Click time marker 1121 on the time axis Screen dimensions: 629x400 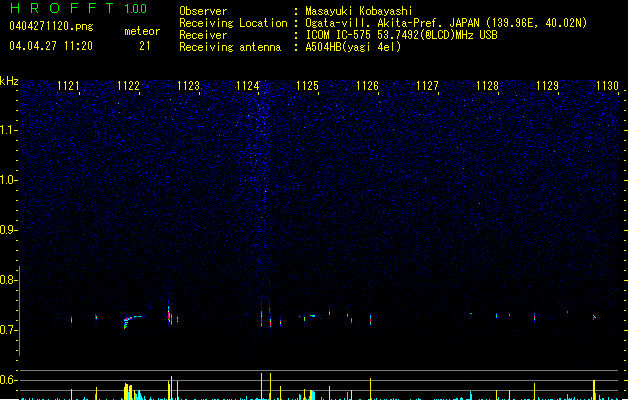[68, 86]
